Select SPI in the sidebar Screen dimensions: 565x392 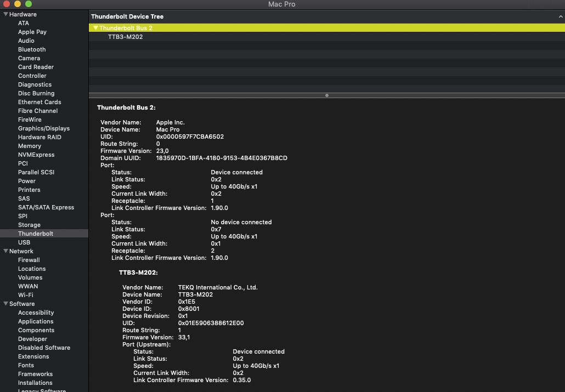click(22, 216)
